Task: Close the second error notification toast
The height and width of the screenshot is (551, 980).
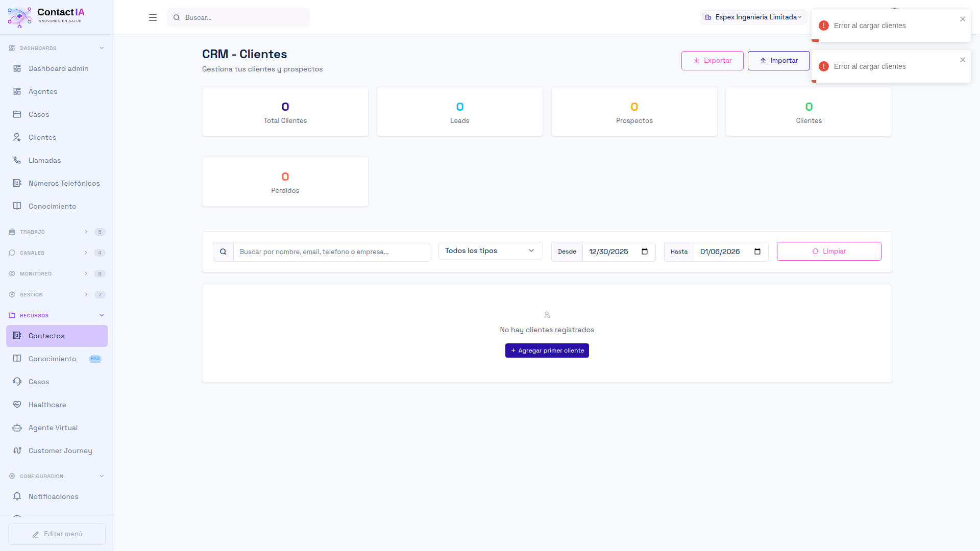Action: 963,60
